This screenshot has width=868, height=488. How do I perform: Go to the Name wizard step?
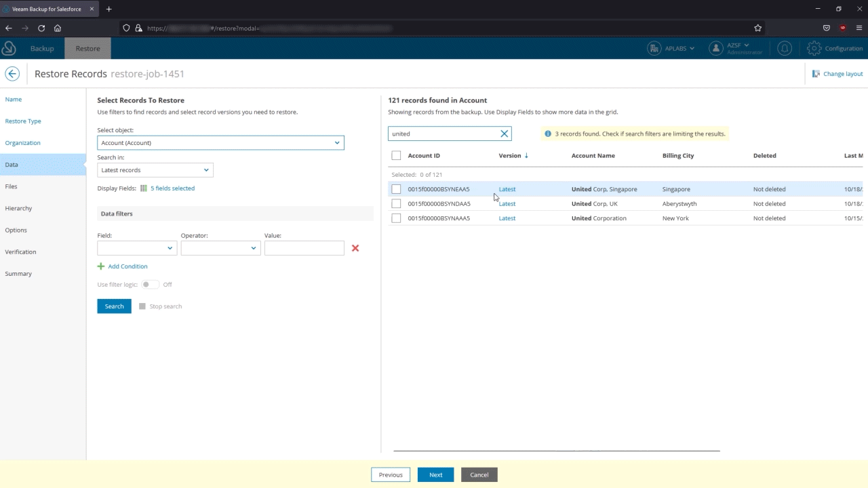(x=14, y=100)
